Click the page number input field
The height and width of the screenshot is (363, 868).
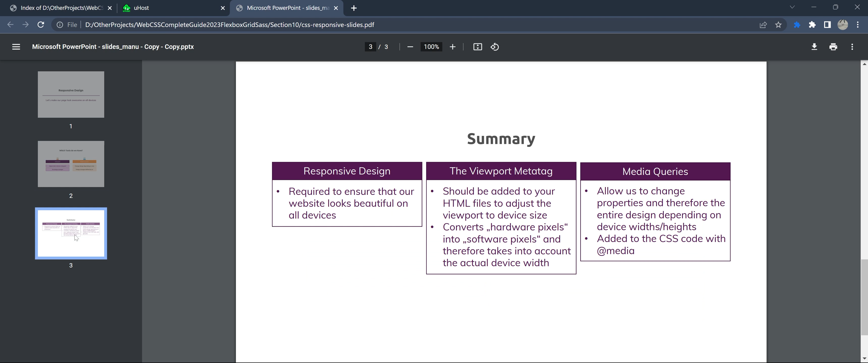click(x=370, y=47)
